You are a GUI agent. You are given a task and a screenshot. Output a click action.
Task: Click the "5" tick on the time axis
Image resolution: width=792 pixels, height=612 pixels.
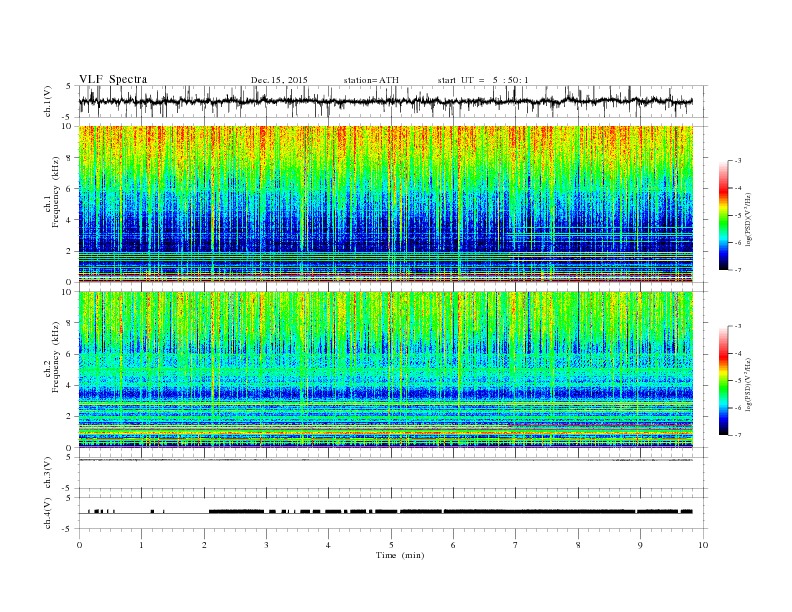[391, 545]
